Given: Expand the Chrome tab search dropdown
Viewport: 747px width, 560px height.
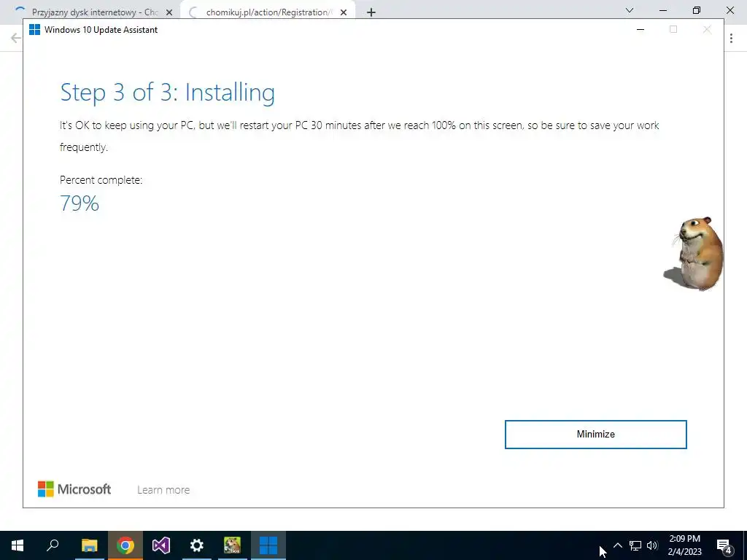Looking at the screenshot, I should pos(630,10).
